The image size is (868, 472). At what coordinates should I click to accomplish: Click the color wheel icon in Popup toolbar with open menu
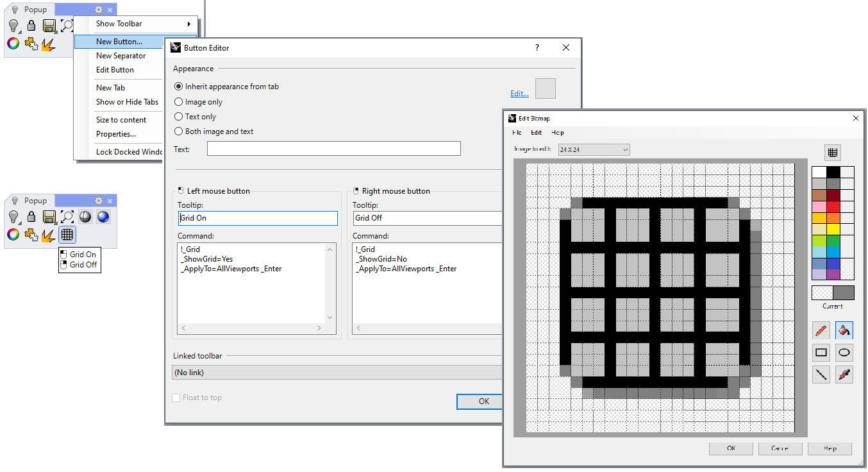pyautogui.click(x=13, y=44)
